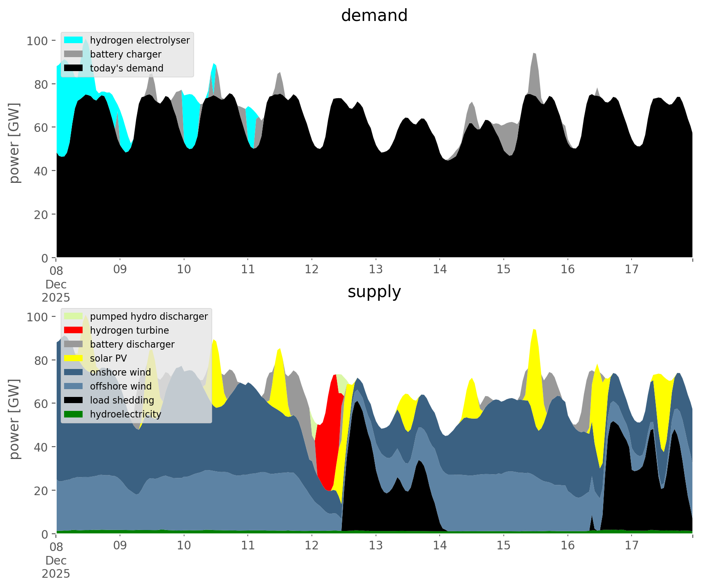Click the "demand" chart title
The image size is (701, 588).
[374, 16]
